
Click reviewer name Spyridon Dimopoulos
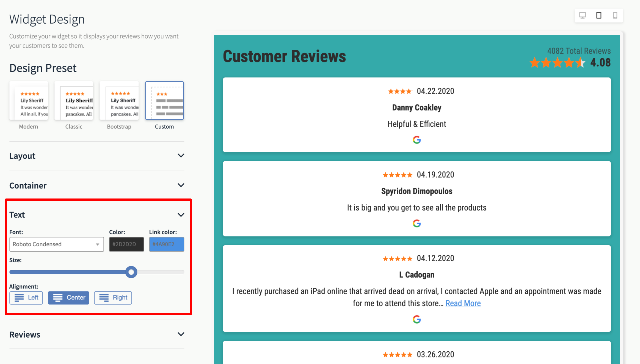[416, 191]
